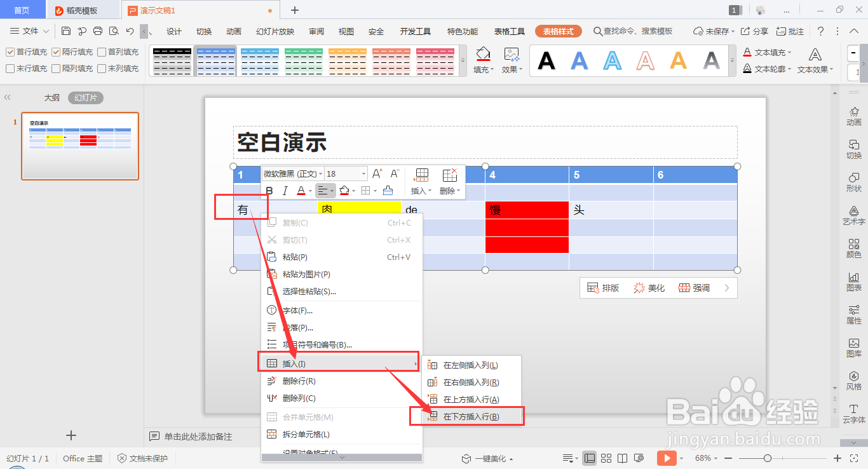Click the Print icon in quick toolbar
868x469 pixels.
(x=98, y=31)
